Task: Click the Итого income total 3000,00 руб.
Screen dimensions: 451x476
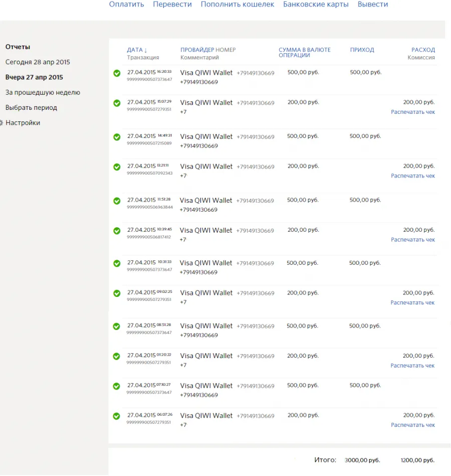Action: [x=362, y=460]
